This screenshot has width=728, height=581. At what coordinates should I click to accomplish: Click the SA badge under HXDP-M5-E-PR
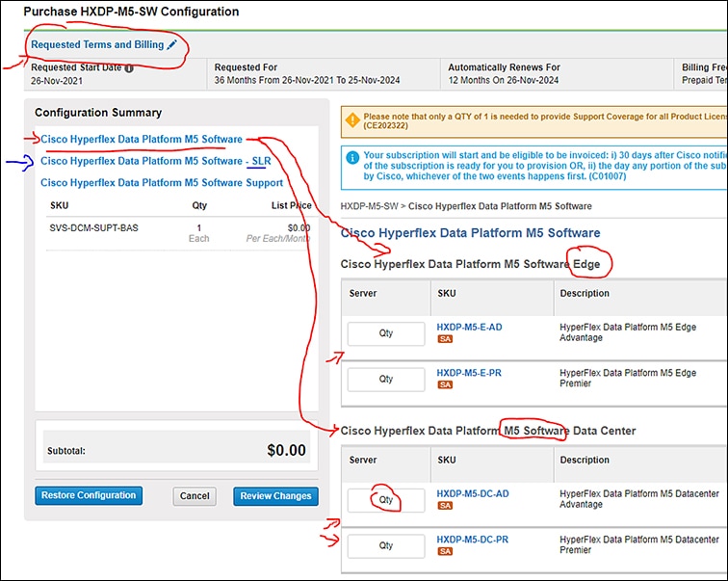coord(445,384)
